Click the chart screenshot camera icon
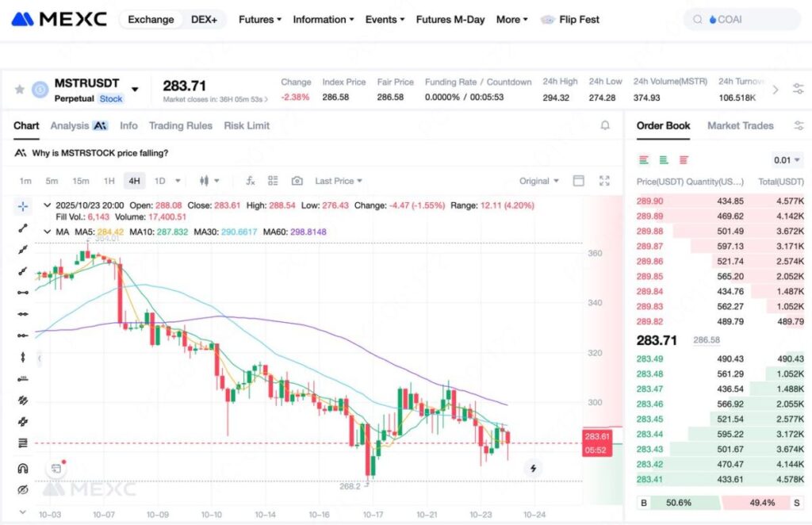The height and width of the screenshot is (525, 812). coord(297,181)
